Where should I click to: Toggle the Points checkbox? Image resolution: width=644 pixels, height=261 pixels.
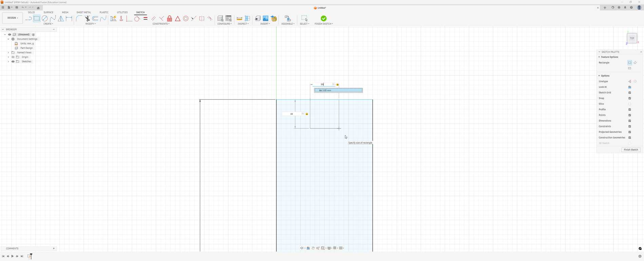click(630, 115)
